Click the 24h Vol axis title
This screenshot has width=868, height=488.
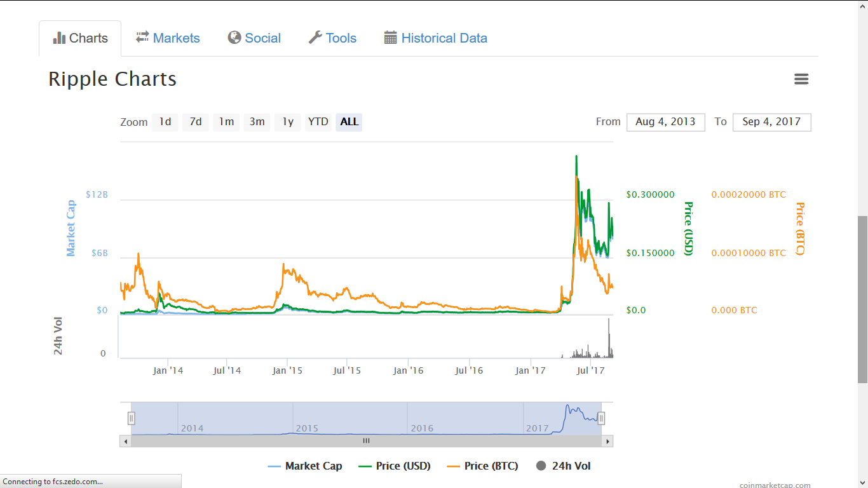[58, 335]
